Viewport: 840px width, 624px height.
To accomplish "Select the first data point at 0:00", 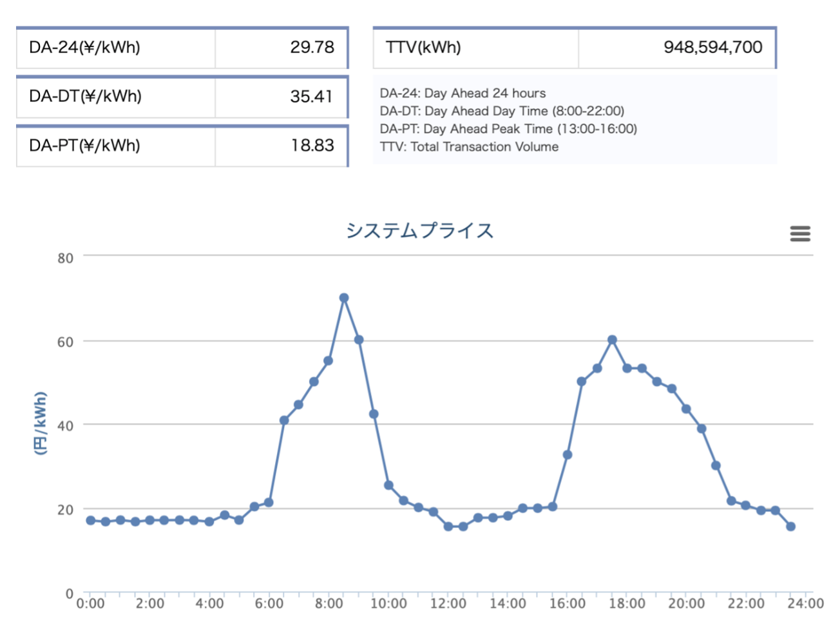I will tap(91, 520).
